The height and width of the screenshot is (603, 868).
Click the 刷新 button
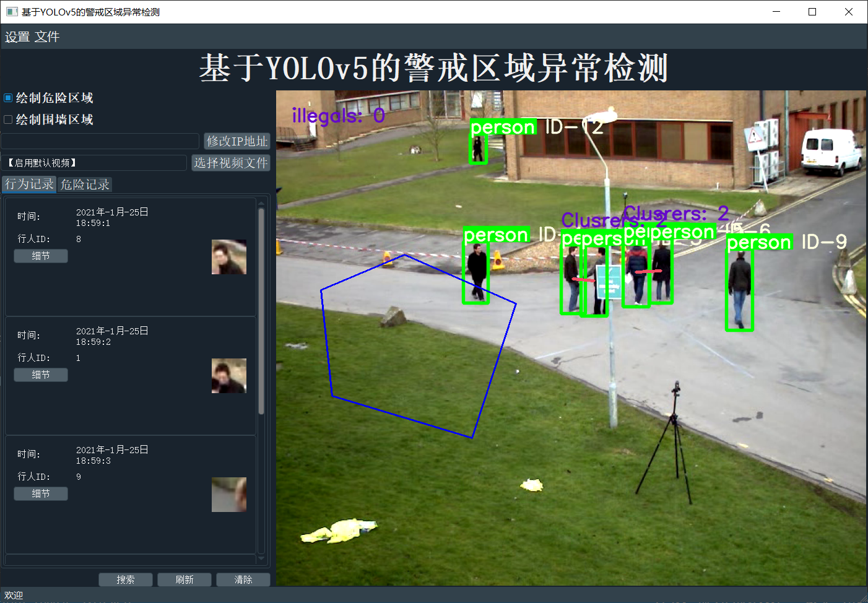click(184, 579)
